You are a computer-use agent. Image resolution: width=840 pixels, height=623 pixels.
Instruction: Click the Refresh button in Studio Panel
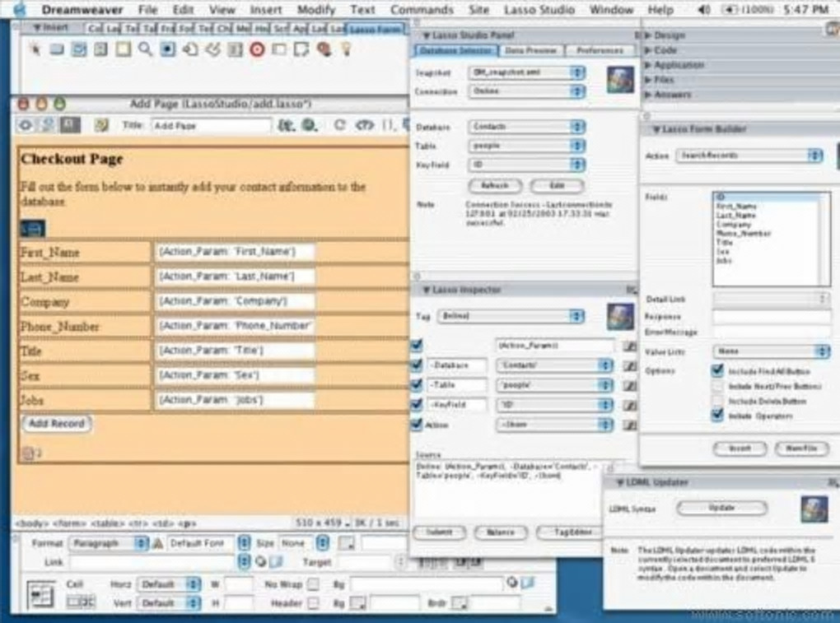pyautogui.click(x=495, y=186)
